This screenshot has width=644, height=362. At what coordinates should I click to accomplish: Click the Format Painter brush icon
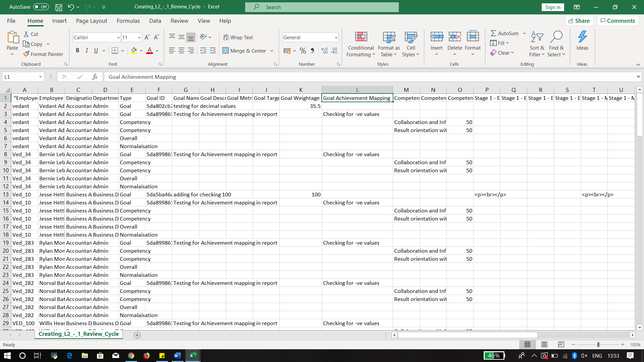coord(26,54)
